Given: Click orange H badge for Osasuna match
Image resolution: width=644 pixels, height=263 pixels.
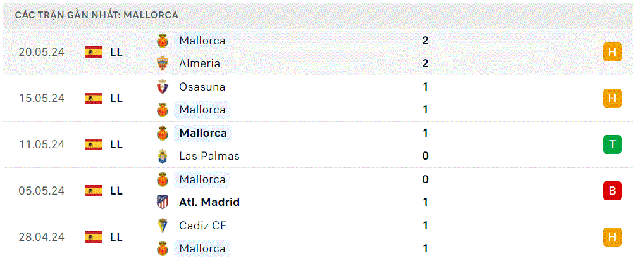Looking at the screenshot, I should [x=612, y=98].
